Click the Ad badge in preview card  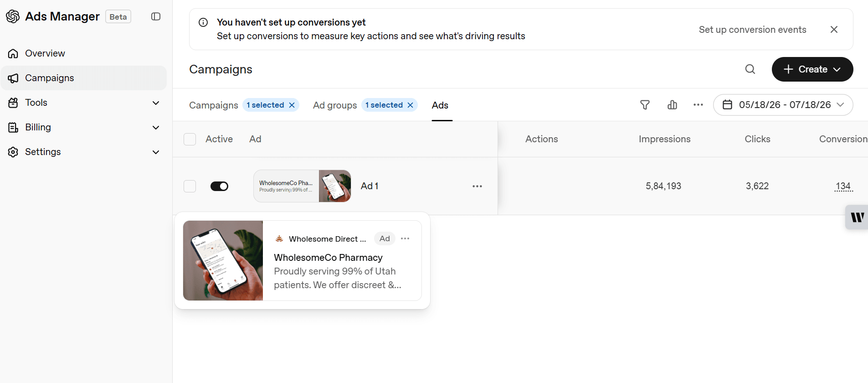(385, 238)
